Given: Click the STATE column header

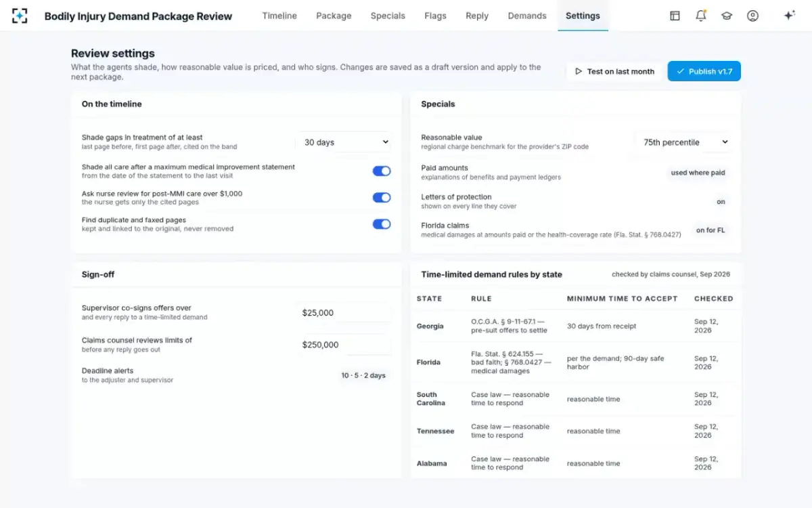Looking at the screenshot, I should point(429,299).
